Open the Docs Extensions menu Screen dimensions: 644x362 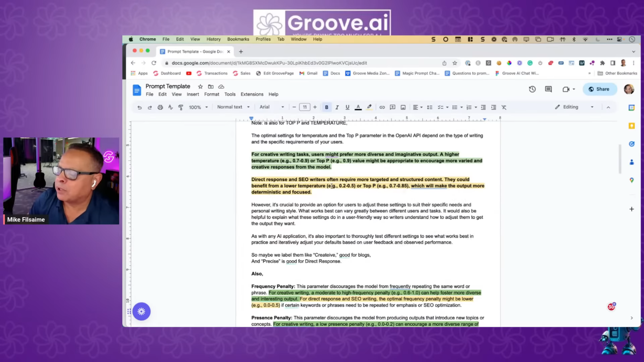[252, 95]
